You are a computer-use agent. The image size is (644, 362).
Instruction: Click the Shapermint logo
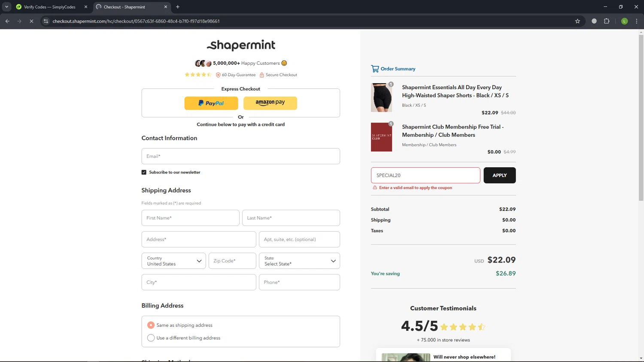coord(241,45)
